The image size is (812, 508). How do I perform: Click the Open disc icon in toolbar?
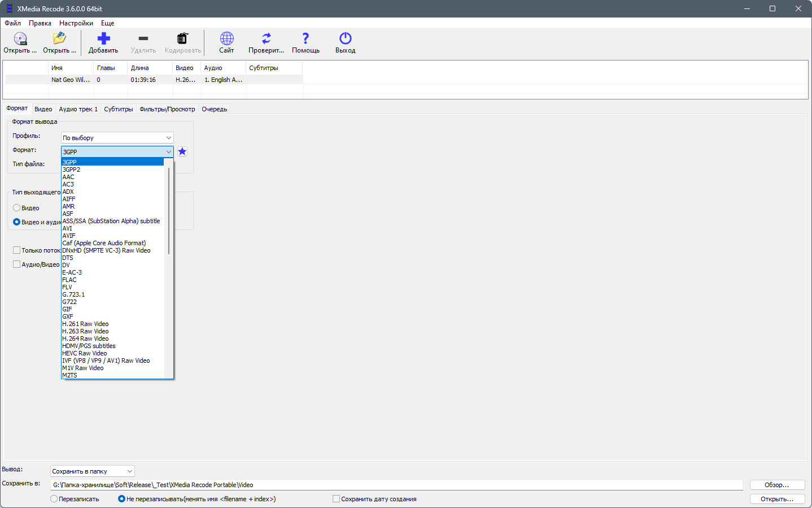tap(20, 38)
